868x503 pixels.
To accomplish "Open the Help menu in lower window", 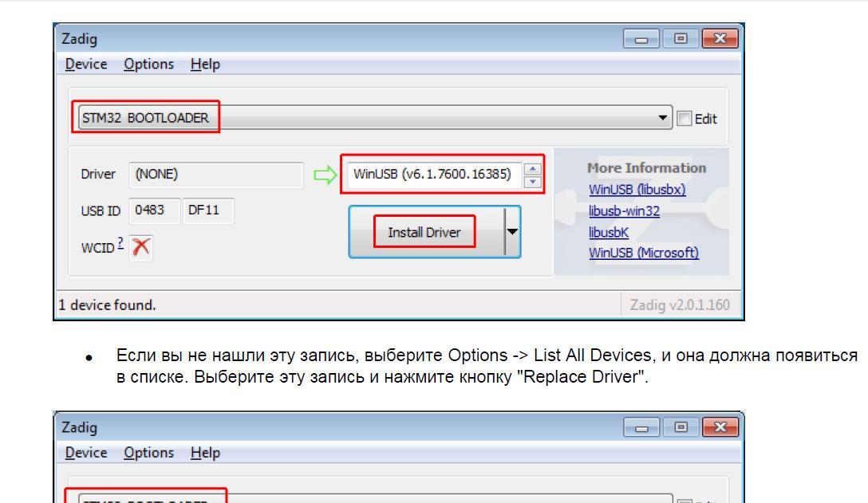I will (x=205, y=452).
